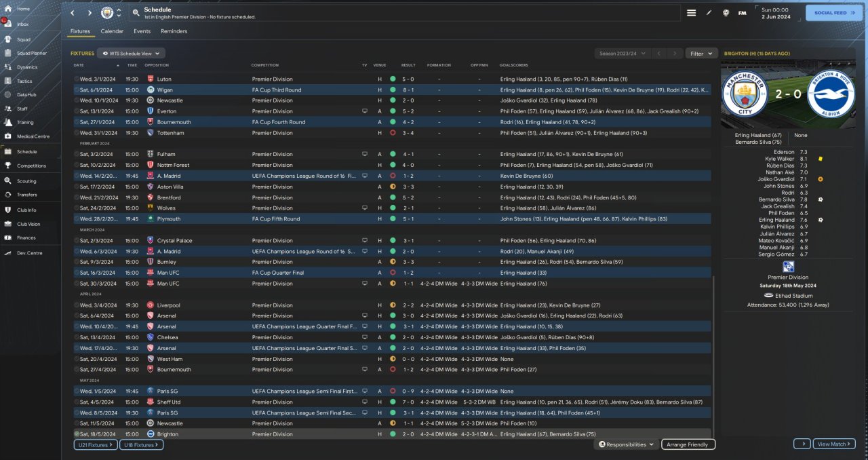Open the WTS Schedule View dropdown
Screen dimensions: 868x460
[x=131, y=53]
